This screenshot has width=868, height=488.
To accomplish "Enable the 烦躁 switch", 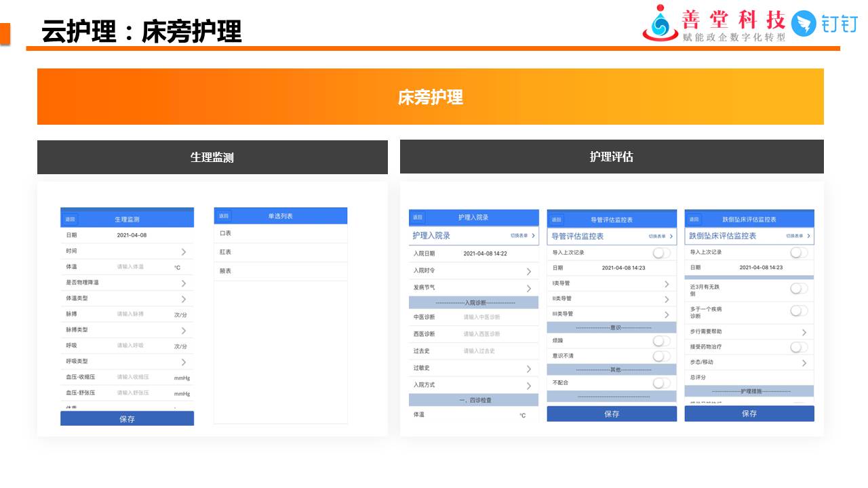I will 661,341.
